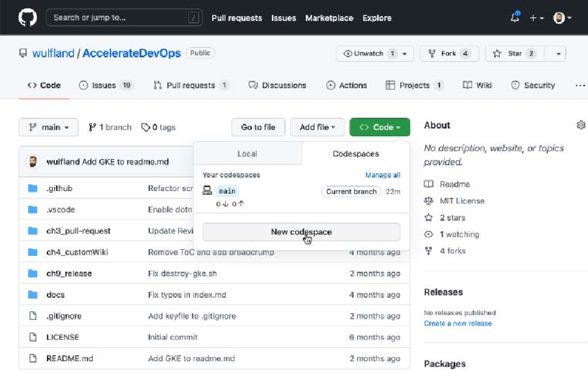The width and height of the screenshot is (588, 373).
Task: Click Manage all codespaces link
Action: coord(383,175)
